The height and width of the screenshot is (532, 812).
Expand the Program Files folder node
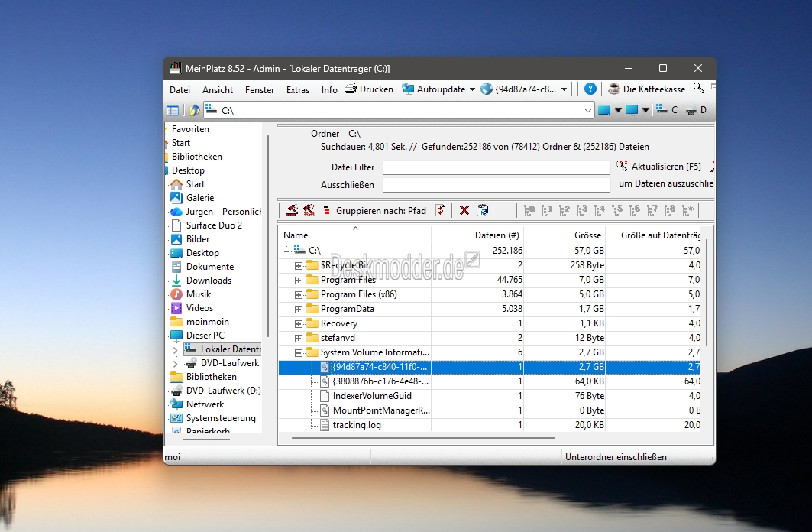coord(299,280)
